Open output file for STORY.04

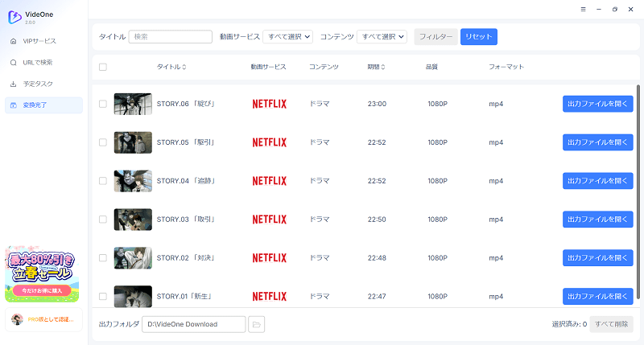pos(597,181)
